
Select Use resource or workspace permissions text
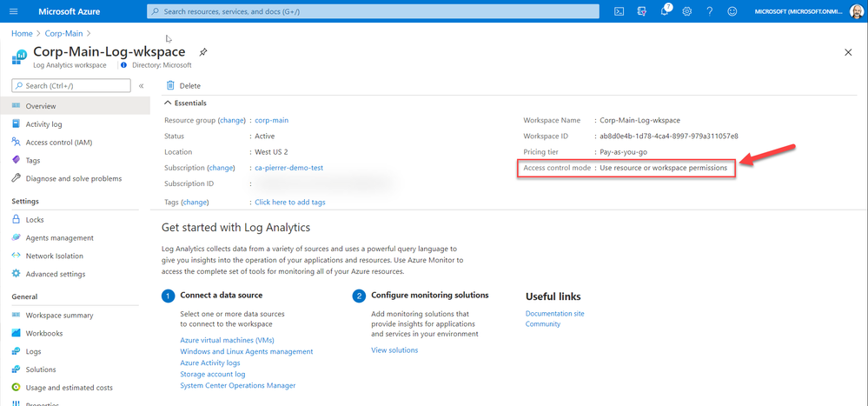663,167
